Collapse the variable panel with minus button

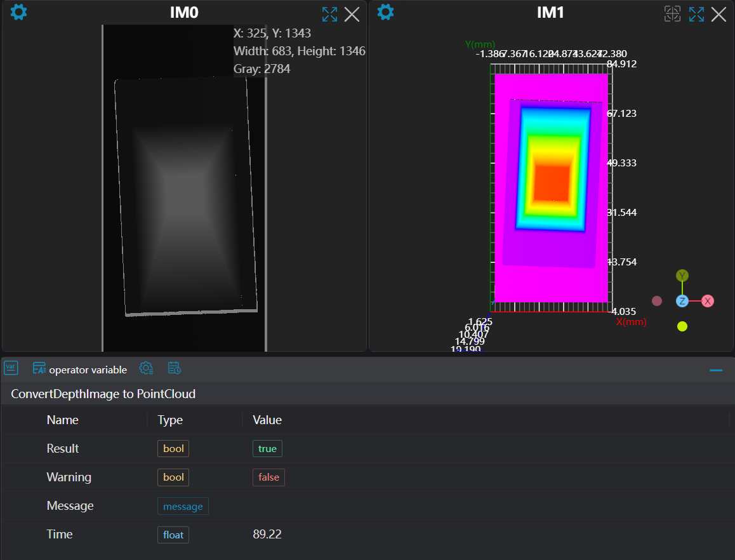coord(716,370)
